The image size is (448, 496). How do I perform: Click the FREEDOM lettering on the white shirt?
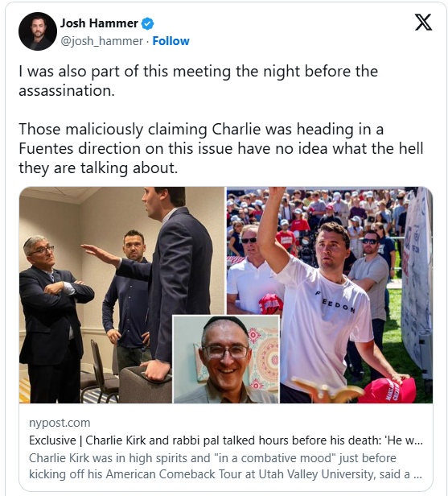tap(336, 302)
